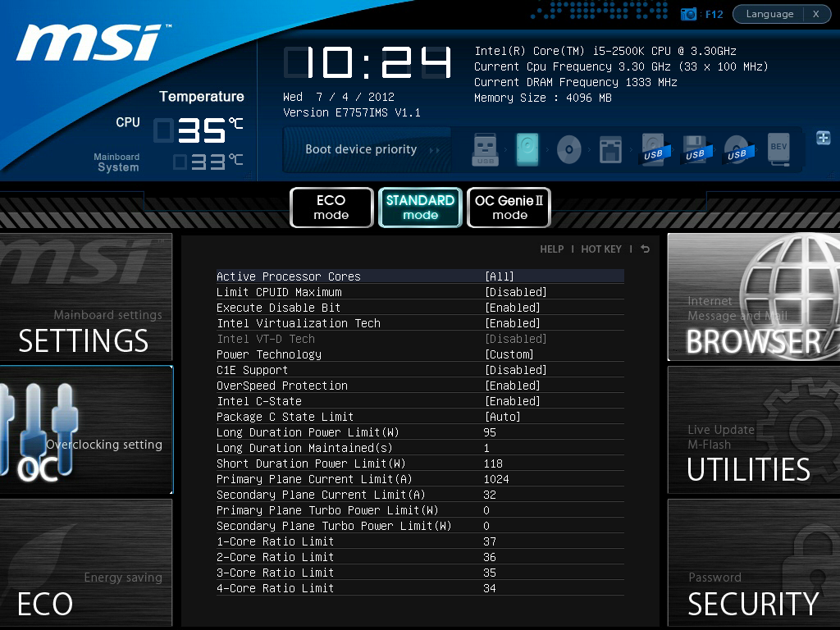Select the Power Technology row label
The width and height of the screenshot is (840, 630).
(x=269, y=354)
